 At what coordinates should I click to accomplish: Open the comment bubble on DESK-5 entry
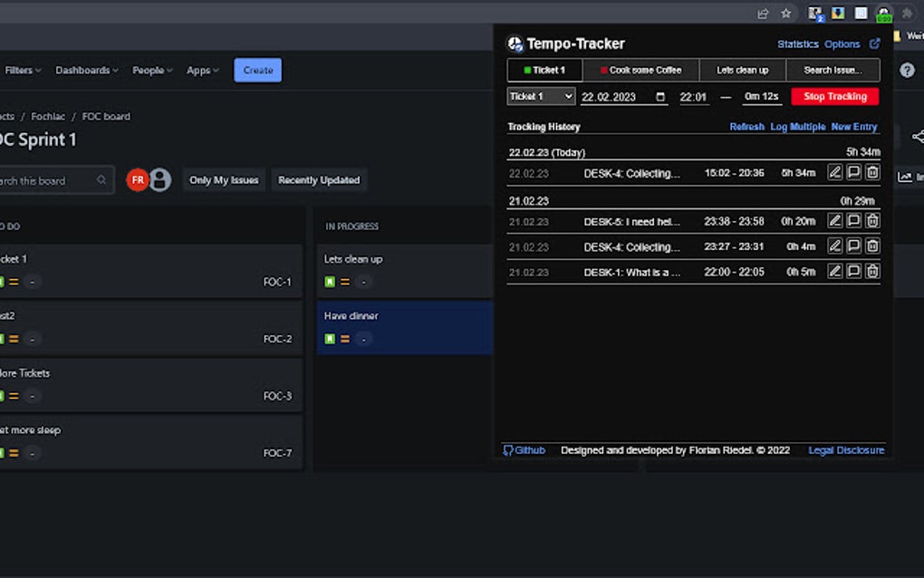coord(852,220)
